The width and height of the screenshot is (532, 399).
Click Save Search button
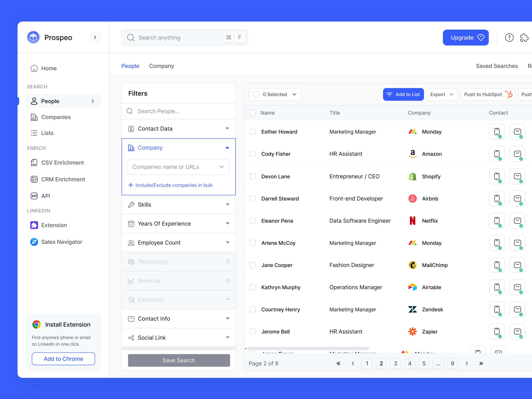coord(179,360)
